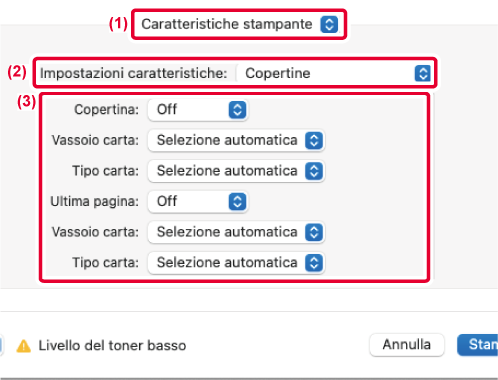Click arrows of the bottom Tipo carta selector

[314, 263]
